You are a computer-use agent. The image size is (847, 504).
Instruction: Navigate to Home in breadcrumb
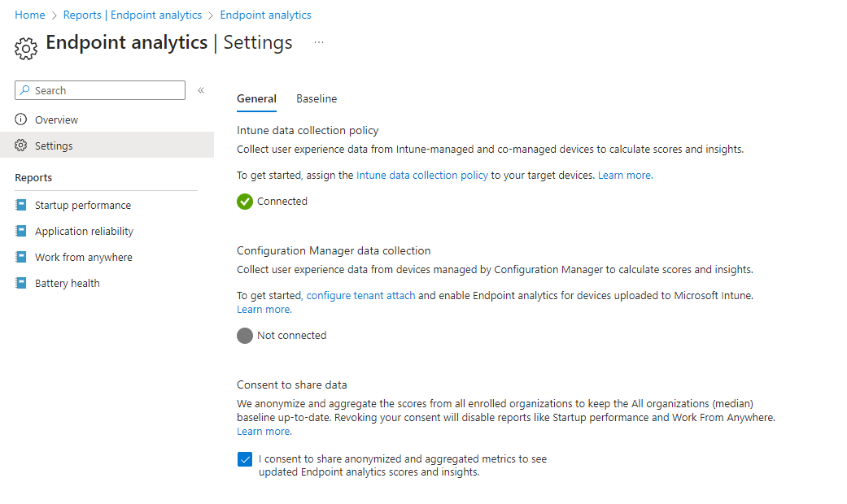coord(30,15)
